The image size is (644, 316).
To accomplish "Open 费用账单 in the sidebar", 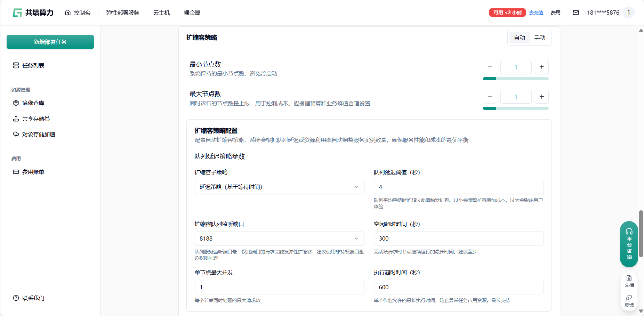I will point(33,172).
